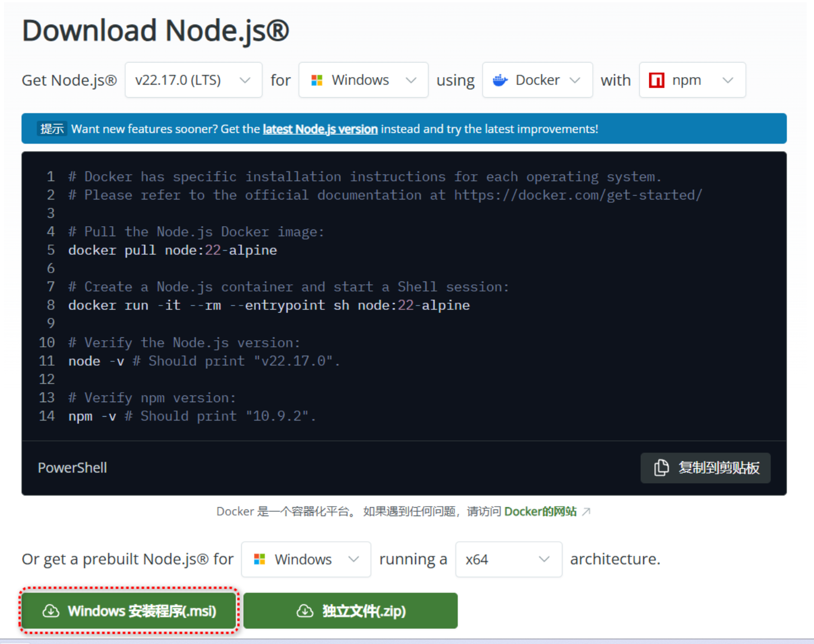The image size is (814, 644).
Task: Open the x64 architecture dropdown
Action: pos(508,559)
